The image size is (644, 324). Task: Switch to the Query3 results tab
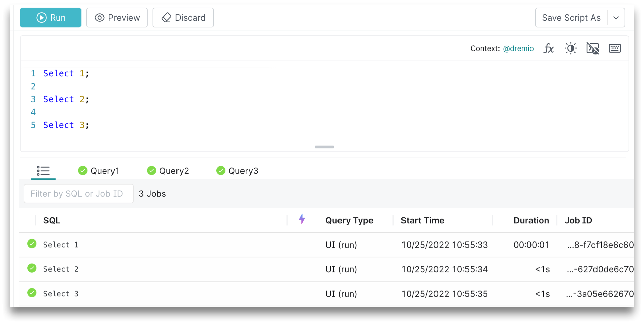[x=243, y=171]
